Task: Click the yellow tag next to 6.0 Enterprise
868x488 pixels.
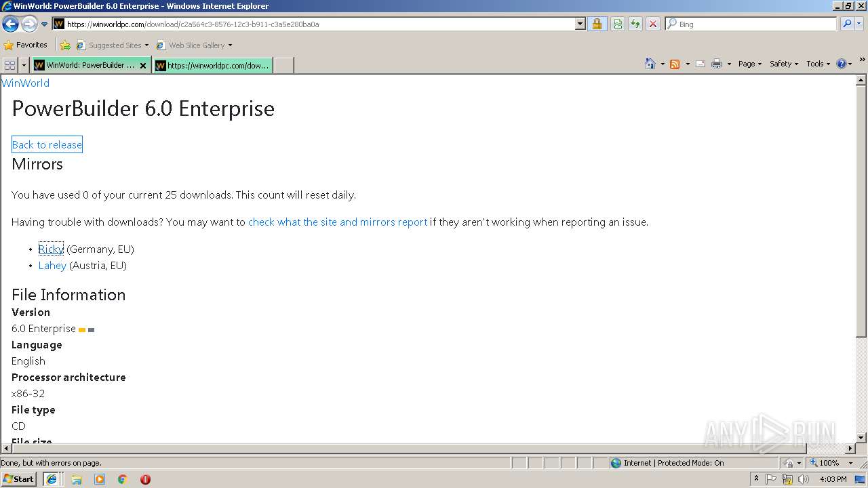Action: point(82,330)
